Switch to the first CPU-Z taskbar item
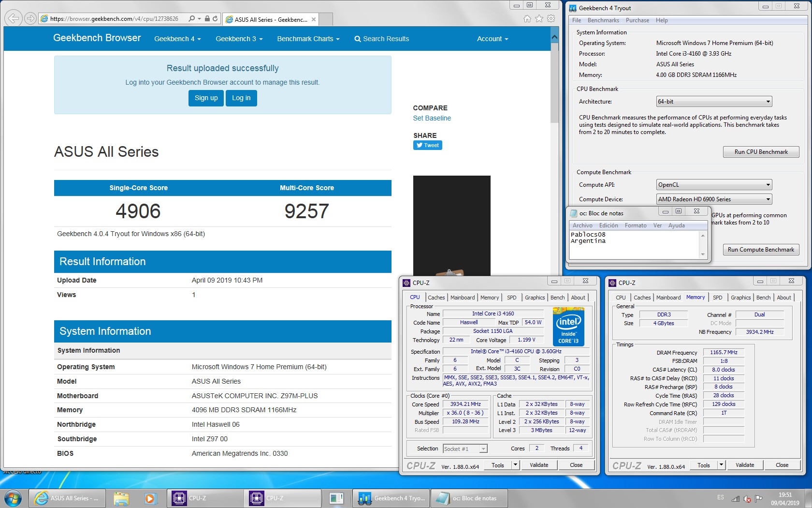 point(205,498)
